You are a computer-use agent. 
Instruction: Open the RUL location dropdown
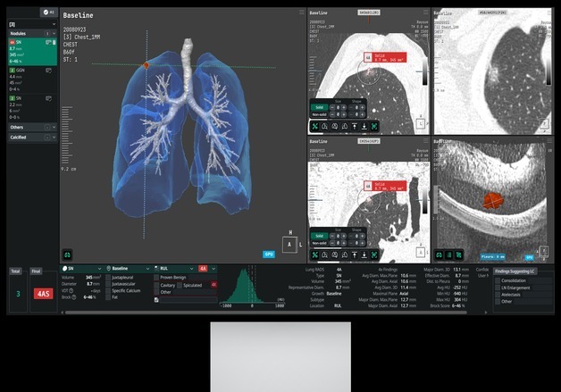[x=174, y=268]
